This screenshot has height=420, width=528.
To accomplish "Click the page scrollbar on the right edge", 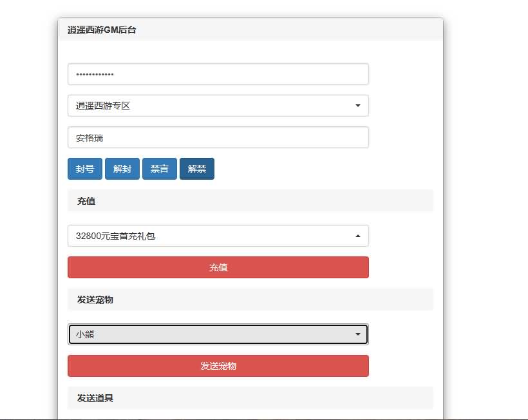I will [524, 210].
